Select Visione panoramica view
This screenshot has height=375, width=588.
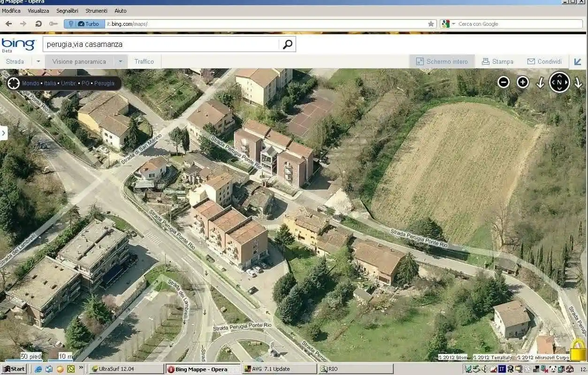pos(79,61)
